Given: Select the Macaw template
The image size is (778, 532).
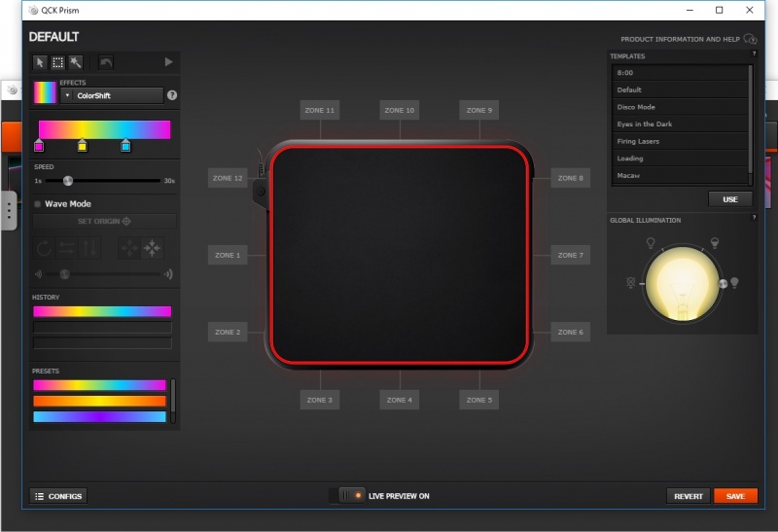Looking at the screenshot, I should [680, 176].
